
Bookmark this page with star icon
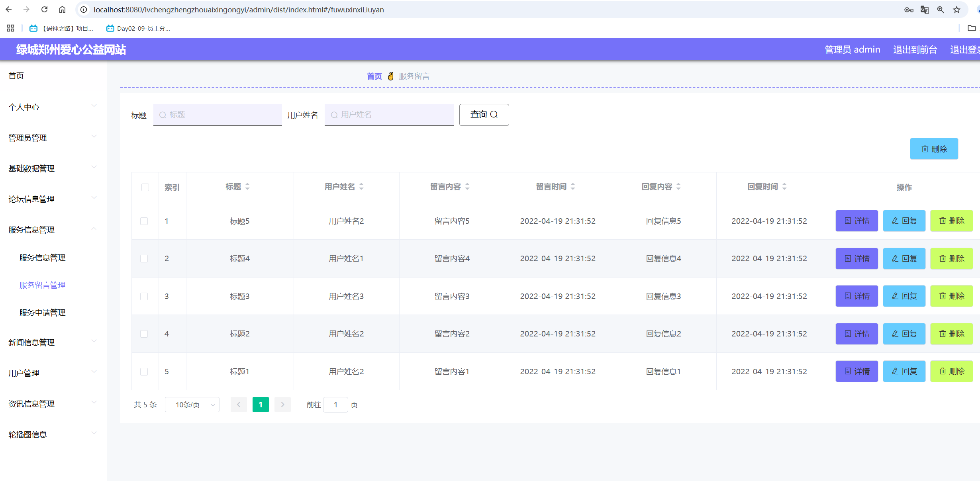956,10
